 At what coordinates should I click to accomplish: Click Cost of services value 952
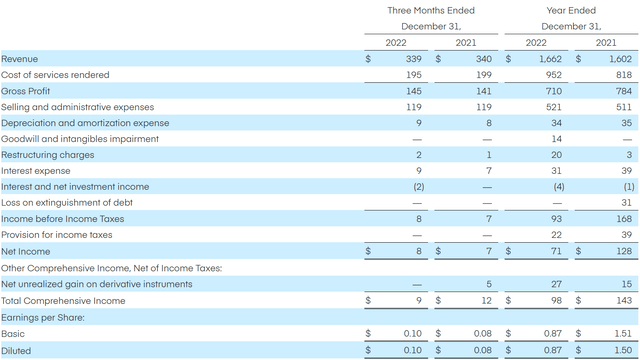click(554, 75)
